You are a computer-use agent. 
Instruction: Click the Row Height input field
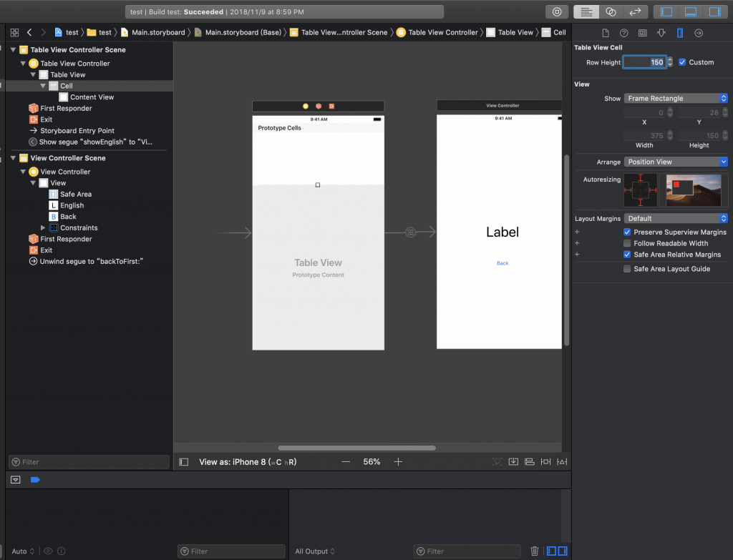point(645,62)
